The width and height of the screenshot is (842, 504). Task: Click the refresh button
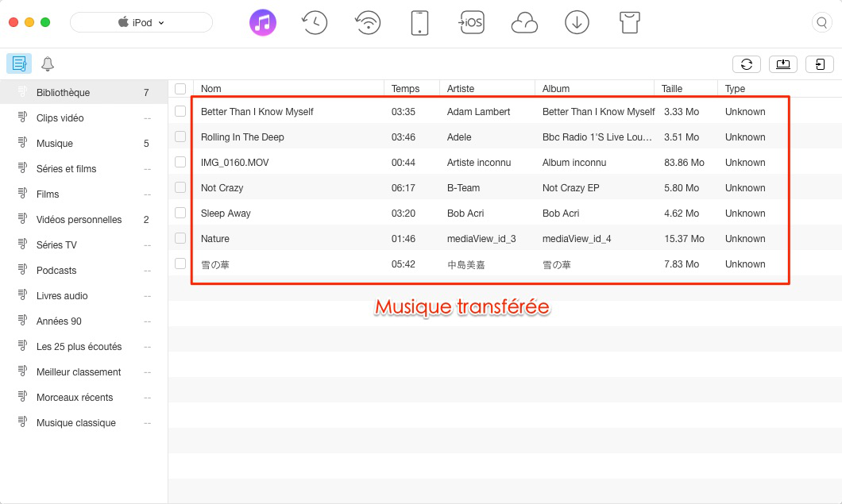point(747,64)
